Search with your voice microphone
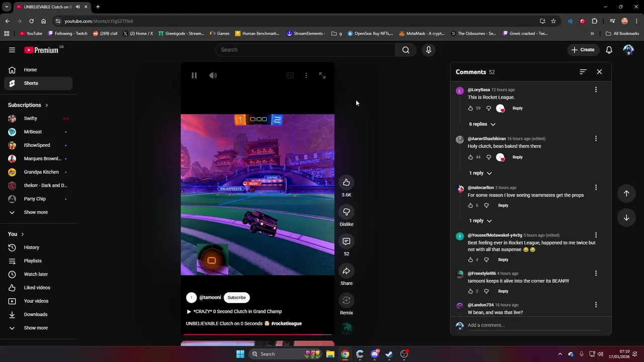644x362 pixels. [x=429, y=50]
